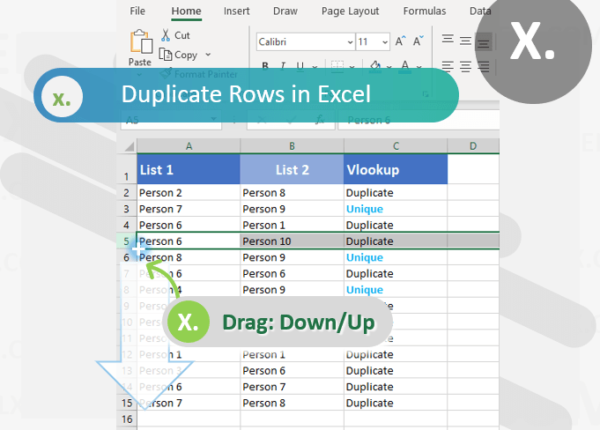Expand the Copy options arrow
The width and height of the screenshot is (600, 430).
207,55
